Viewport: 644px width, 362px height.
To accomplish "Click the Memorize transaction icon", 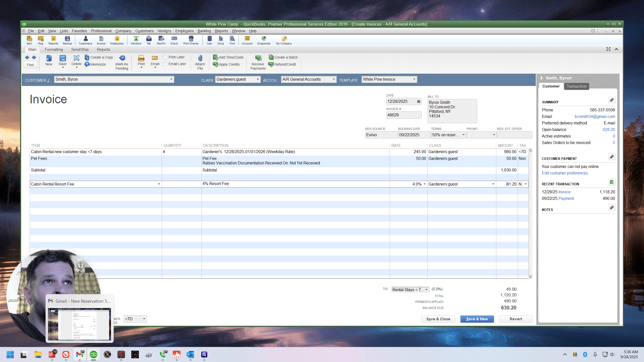I will click(x=95, y=64).
